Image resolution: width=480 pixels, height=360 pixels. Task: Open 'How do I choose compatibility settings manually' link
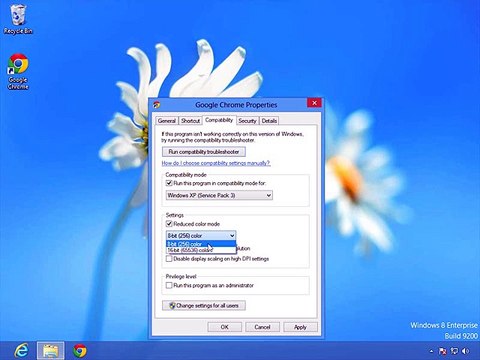216,163
